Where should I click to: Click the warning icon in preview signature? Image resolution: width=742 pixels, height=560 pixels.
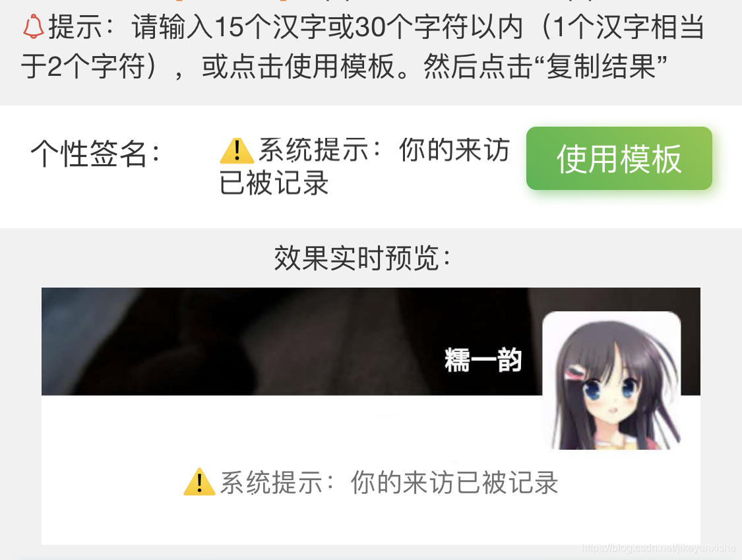coord(200,482)
